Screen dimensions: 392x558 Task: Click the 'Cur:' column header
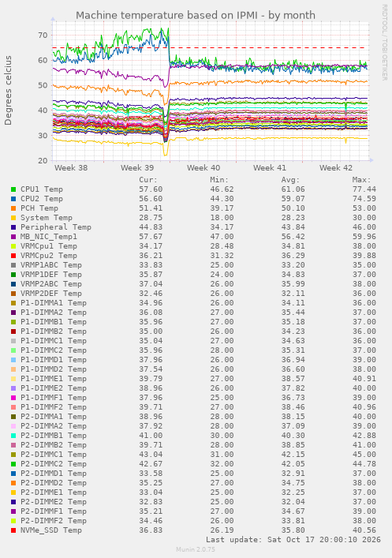[148, 180]
